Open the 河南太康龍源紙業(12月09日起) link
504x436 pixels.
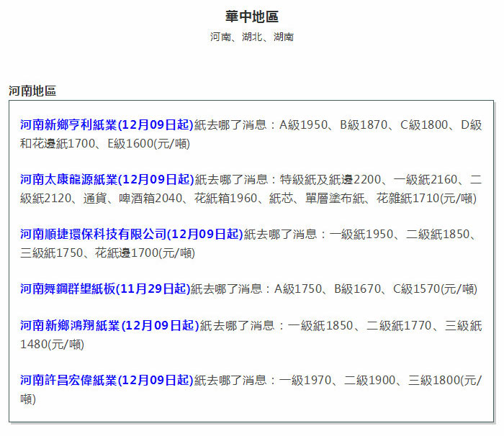(x=107, y=179)
